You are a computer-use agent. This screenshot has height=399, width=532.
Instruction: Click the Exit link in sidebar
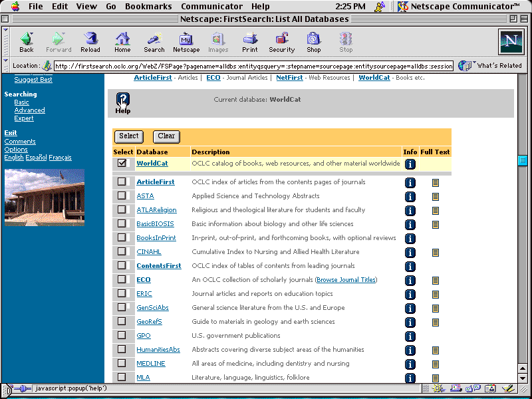click(x=11, y=132)
